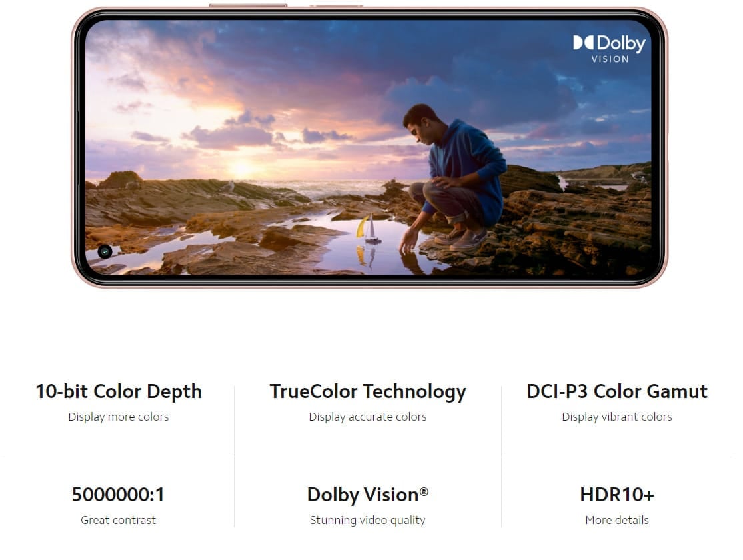Click the toy sailboat in the tide pool
The image size is (743, 560).
368,230
